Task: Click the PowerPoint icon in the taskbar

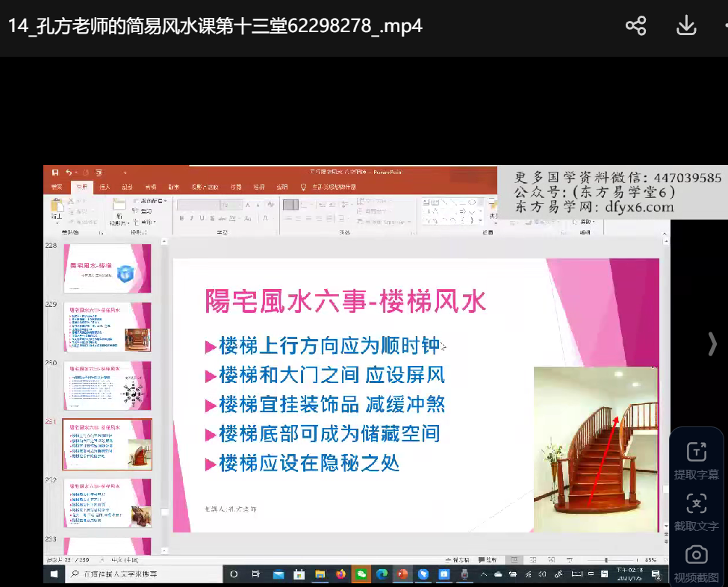Action: [x=402, y=574]
